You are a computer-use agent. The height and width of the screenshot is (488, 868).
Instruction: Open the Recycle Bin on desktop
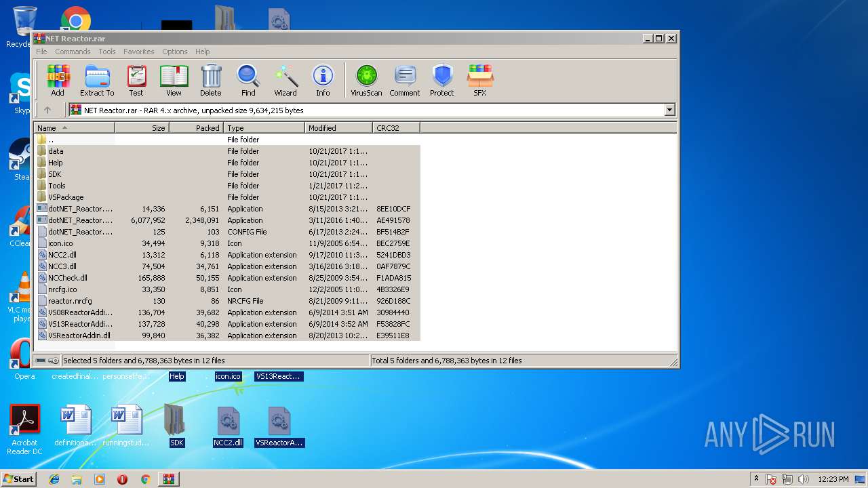(x=24, y=26)
